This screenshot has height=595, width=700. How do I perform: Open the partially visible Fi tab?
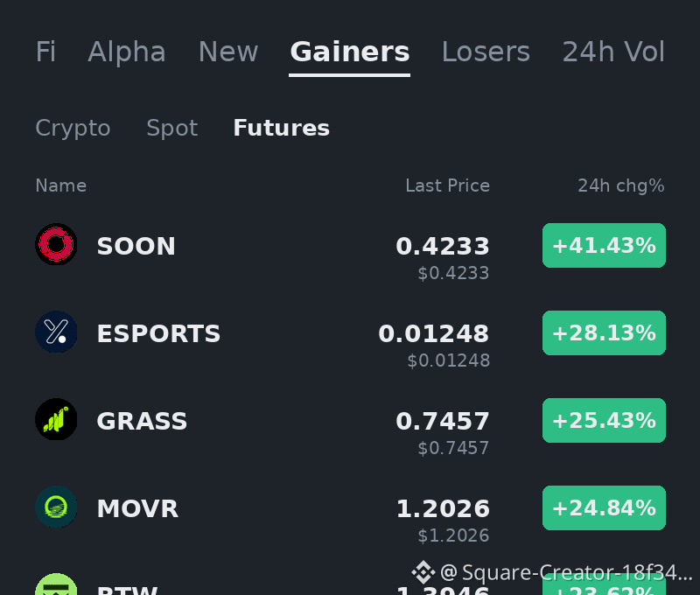point(45,52)
